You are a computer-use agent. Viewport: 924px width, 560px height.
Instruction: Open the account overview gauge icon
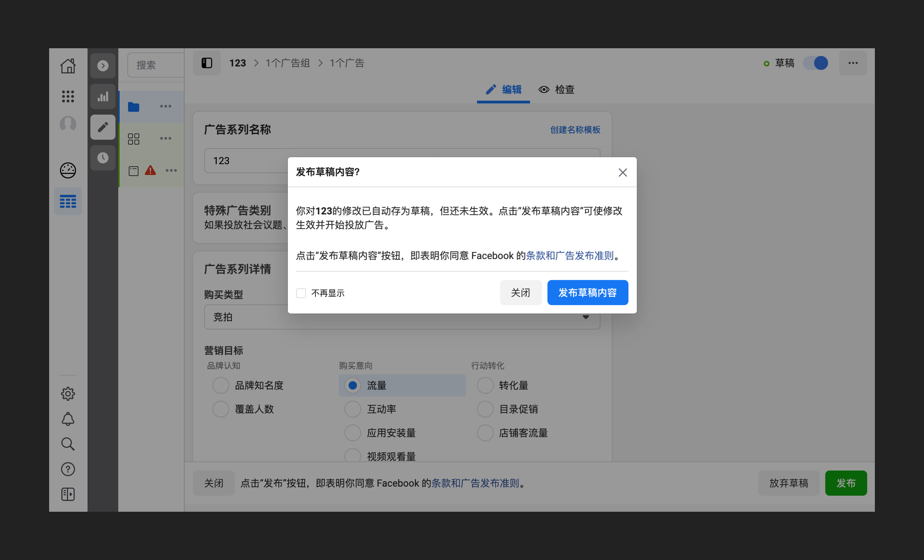68,170
